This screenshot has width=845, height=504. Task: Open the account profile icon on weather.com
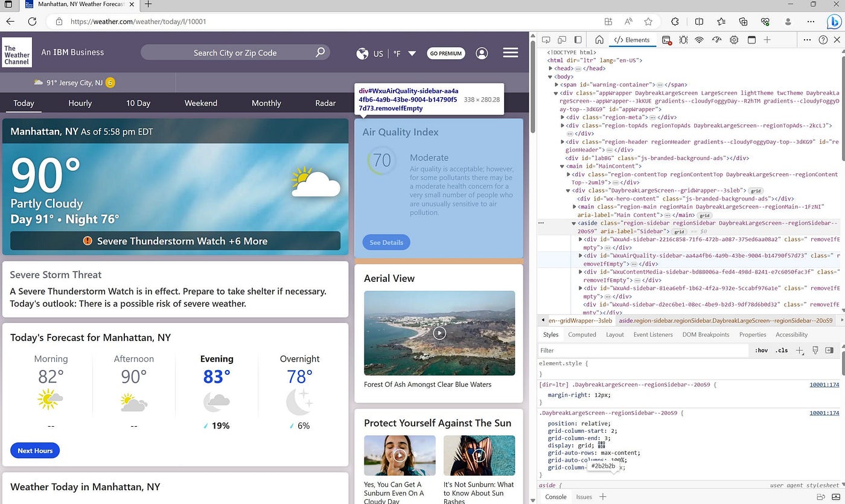pyautogui.click(x=481, y=53)
